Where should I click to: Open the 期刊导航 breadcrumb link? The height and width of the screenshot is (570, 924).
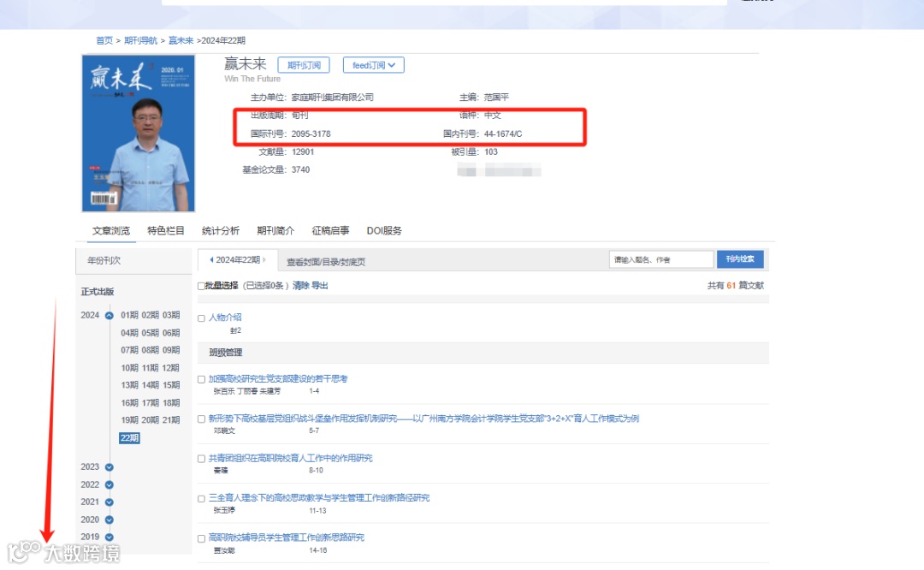[140, 41]
